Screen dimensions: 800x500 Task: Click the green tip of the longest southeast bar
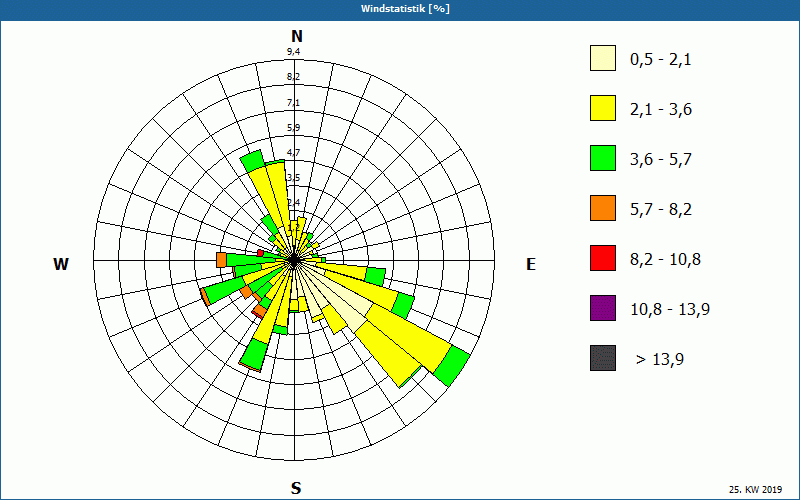point(452,366)
